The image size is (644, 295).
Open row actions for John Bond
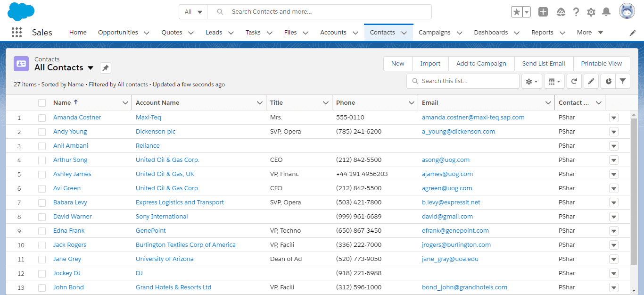pyautogui.click(x=613, y=287)
